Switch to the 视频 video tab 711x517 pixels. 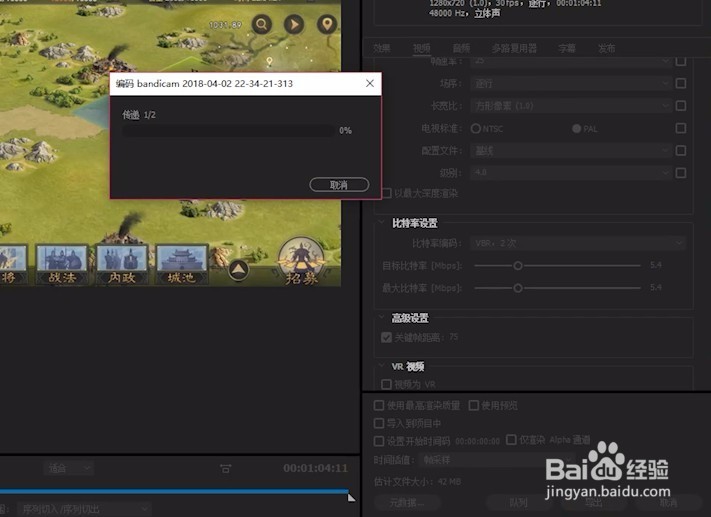click(x=421, y=48)
